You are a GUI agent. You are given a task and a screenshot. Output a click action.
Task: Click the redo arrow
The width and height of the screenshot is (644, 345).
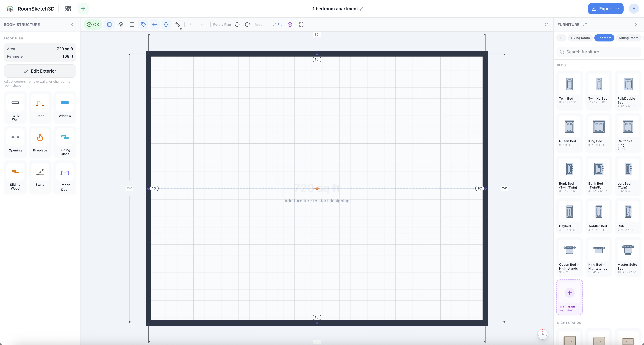pos(203,25)
